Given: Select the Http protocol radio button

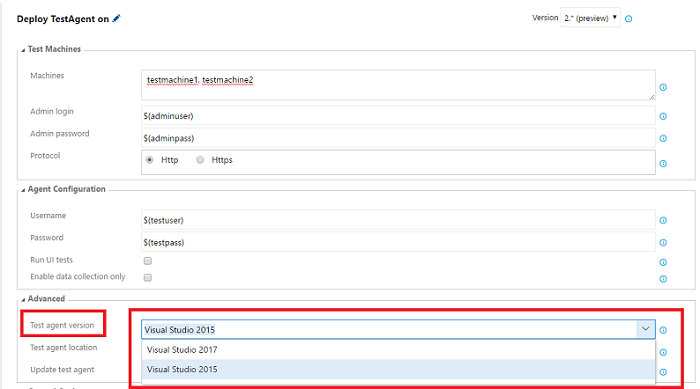Looking at the screenshot, I should (x=150, y=160).
